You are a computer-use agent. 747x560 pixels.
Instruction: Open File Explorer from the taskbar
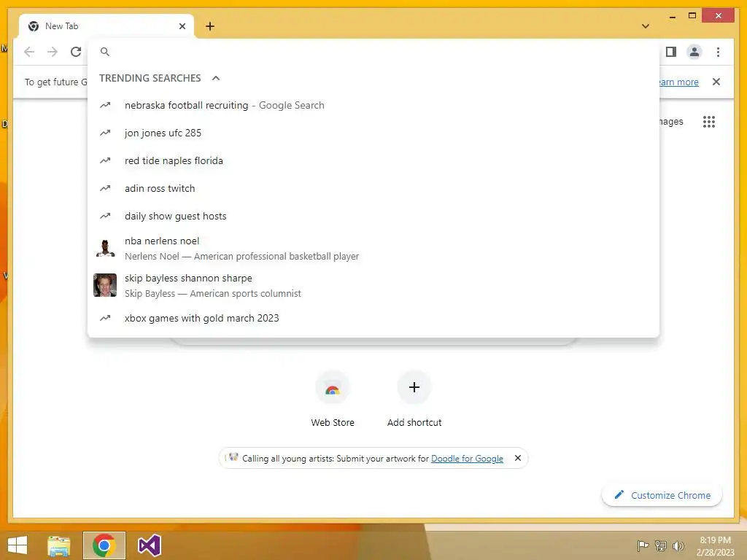pyautogui.click(x=59, y=545)
